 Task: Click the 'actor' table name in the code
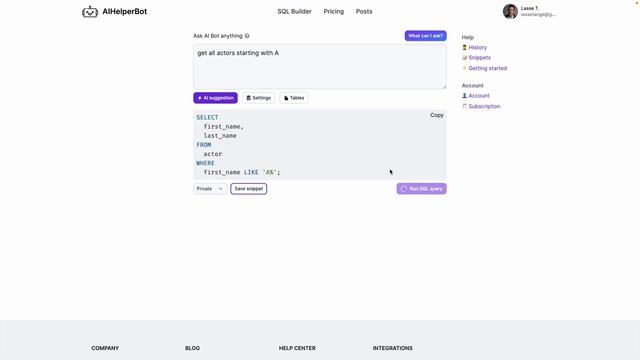pyautogui.click(x=213, y=154)
